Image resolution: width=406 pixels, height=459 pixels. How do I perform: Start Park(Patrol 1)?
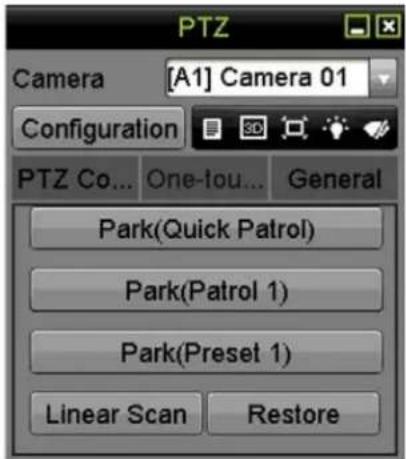coord(206,291)
